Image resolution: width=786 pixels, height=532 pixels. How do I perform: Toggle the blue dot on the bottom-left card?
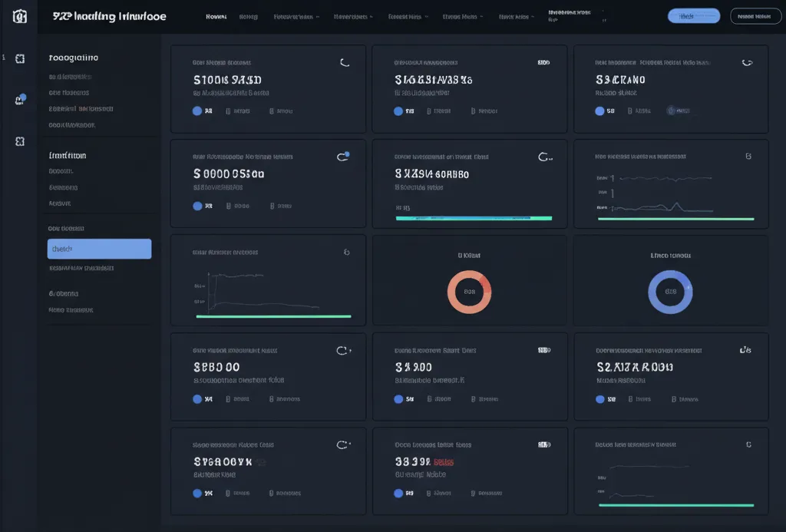point(197,493)
